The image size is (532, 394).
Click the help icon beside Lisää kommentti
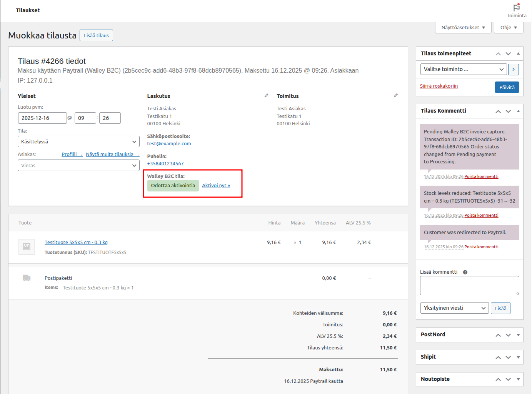coord(465,272)
